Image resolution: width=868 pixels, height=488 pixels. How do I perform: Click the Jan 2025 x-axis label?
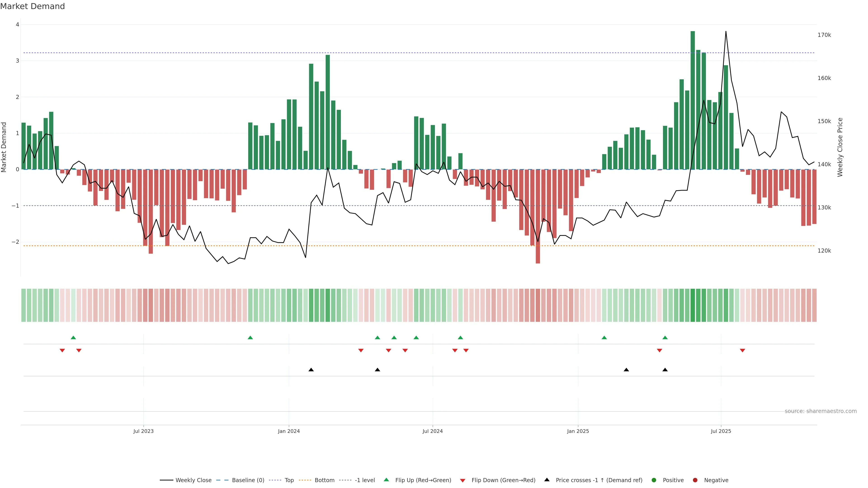(x=578, y=431)
